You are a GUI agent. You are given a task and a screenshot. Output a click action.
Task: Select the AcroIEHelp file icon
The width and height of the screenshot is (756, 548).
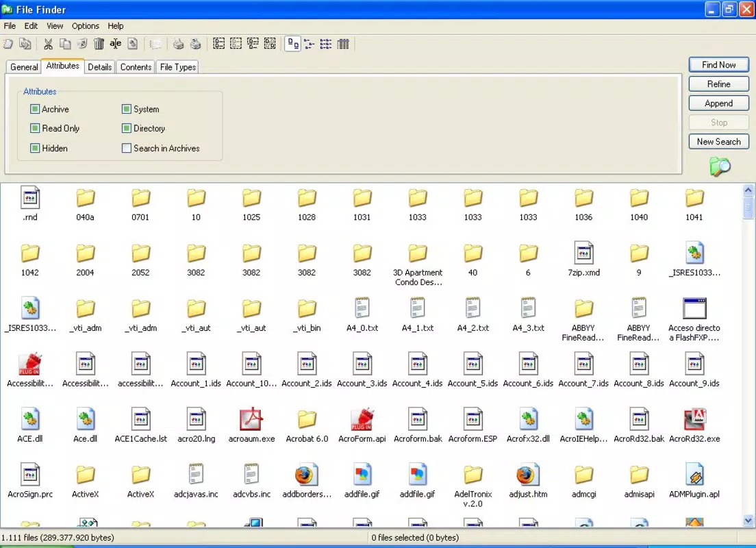(x=583, y=419)
